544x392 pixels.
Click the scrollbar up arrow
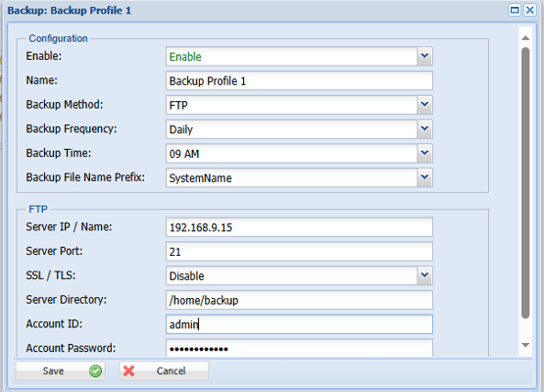point(525,38)
